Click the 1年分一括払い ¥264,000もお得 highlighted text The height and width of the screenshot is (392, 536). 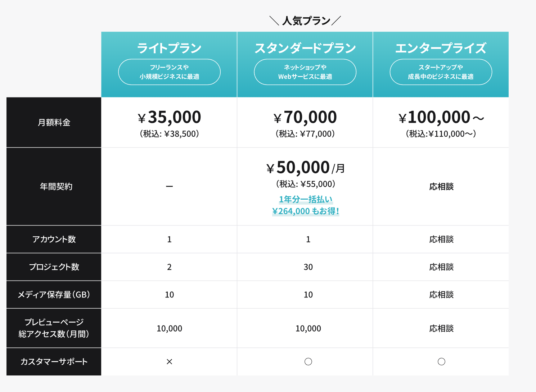point(306,205)
